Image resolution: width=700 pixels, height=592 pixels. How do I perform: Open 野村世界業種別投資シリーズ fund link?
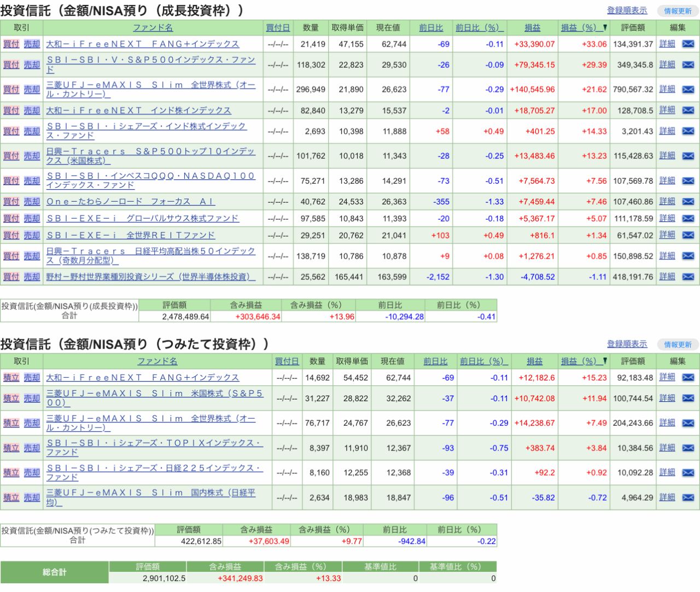tap(151, 277)
